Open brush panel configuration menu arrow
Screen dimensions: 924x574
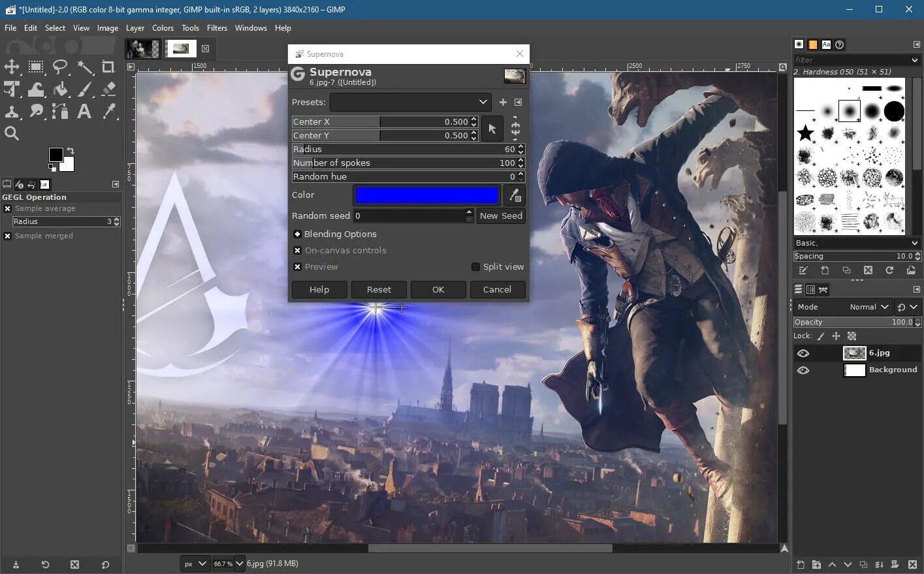click(x=916, y=44)
